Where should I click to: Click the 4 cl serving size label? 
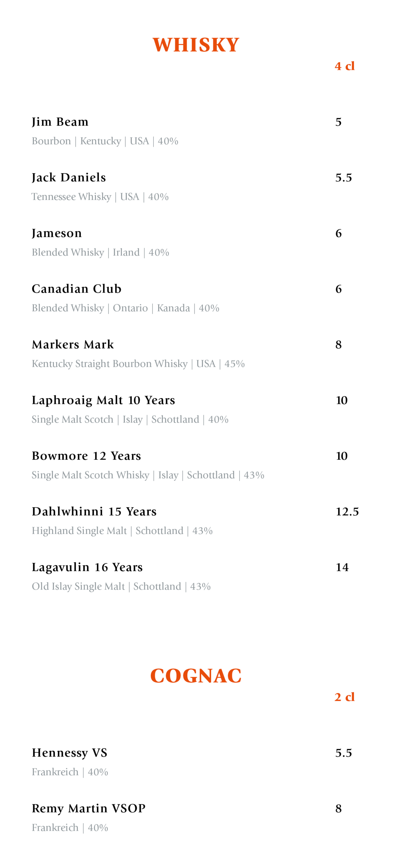(x=345, y=66)
